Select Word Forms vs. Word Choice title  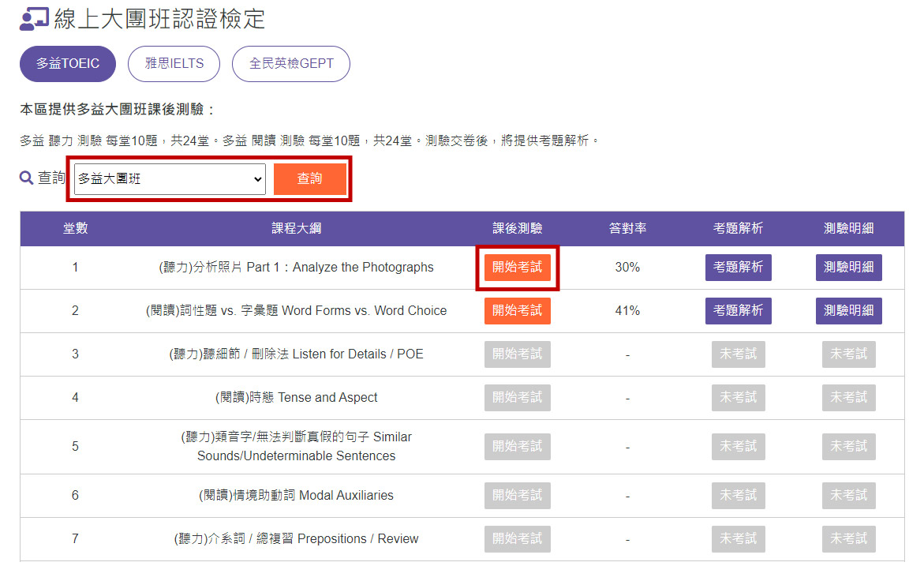297,311
